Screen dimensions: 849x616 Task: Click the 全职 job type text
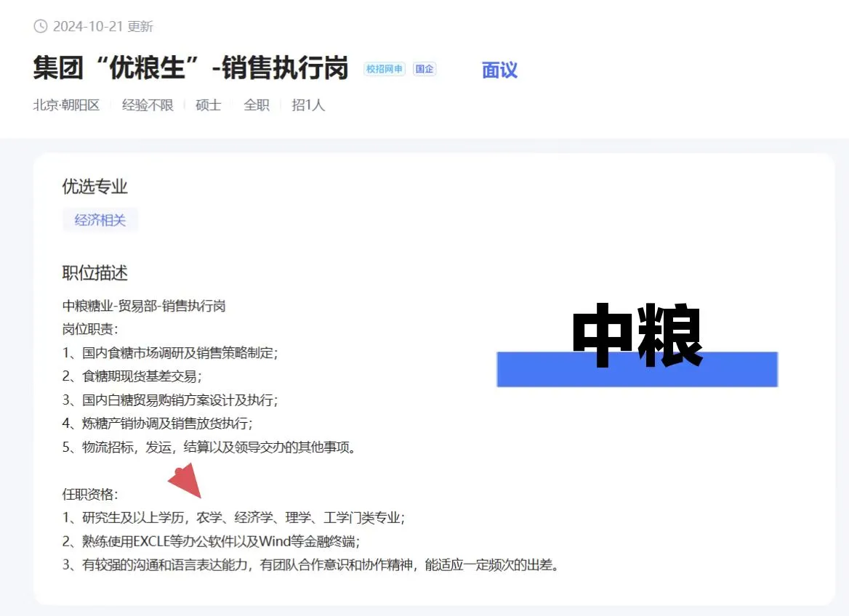[x=257, y=105]
